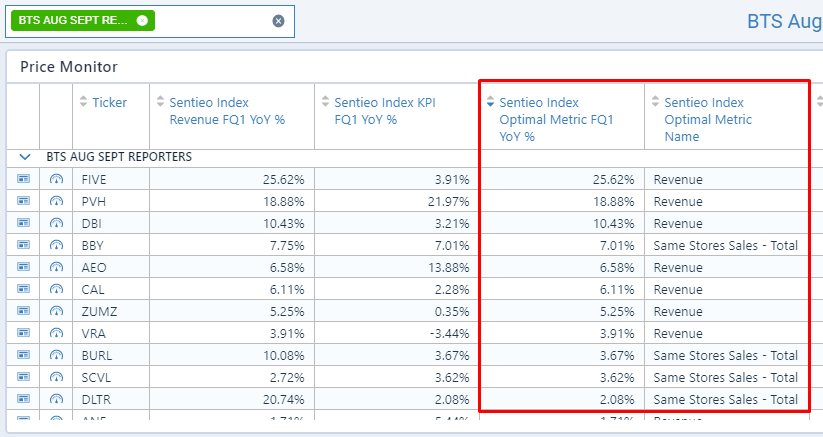
Task: Open the docs icon for VRA row
Action: (x=24, y=333)
